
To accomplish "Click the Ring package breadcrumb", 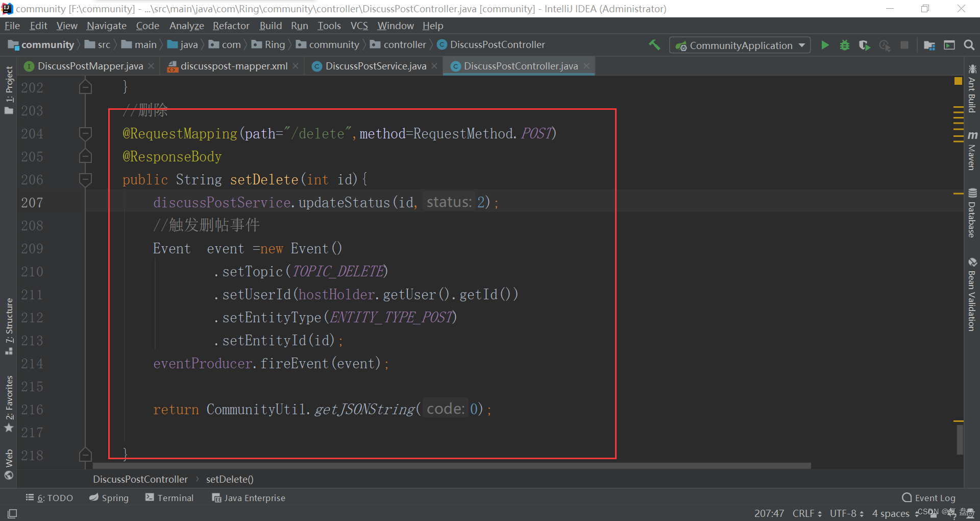I will coord(268,45).
